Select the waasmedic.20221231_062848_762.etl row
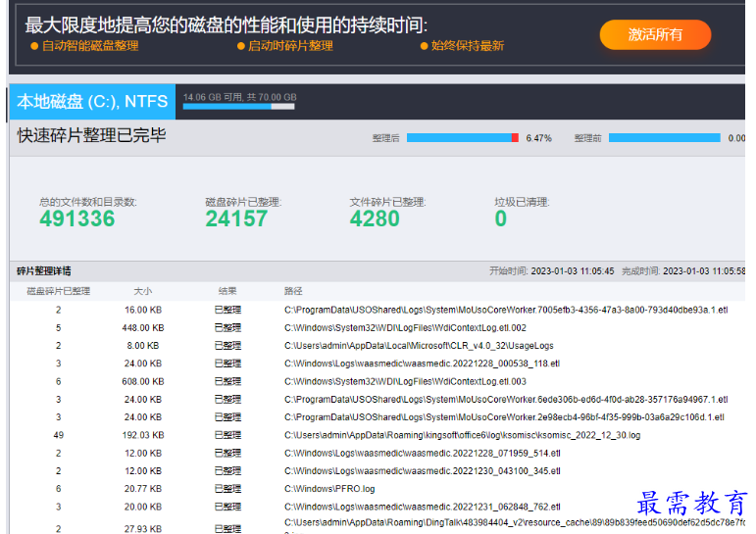The image size is (756, 534). coord(378,507)
